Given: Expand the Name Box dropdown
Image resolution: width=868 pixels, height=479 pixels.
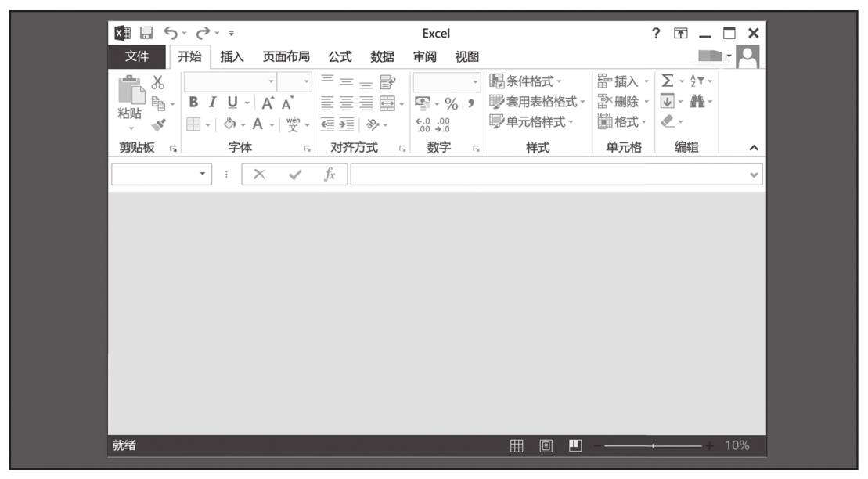Looking at the screenshot, I should 203,174.
